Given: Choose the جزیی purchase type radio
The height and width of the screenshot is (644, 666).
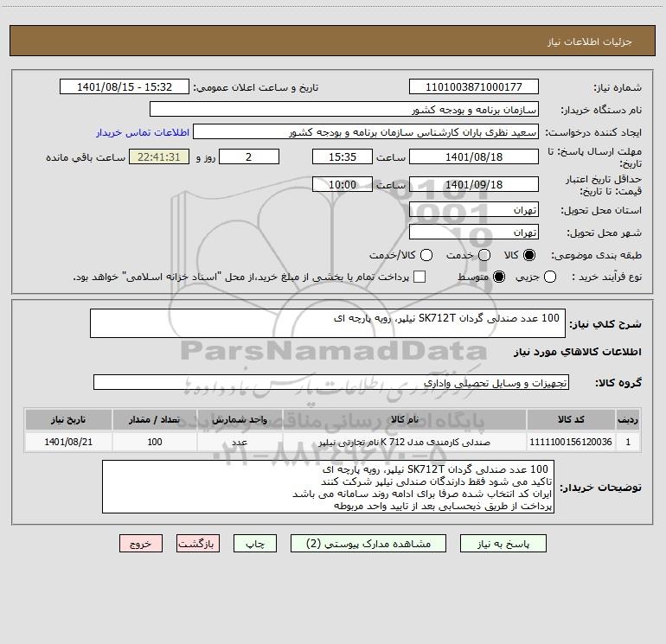Looking at the screenshot, I should point(549,277).
